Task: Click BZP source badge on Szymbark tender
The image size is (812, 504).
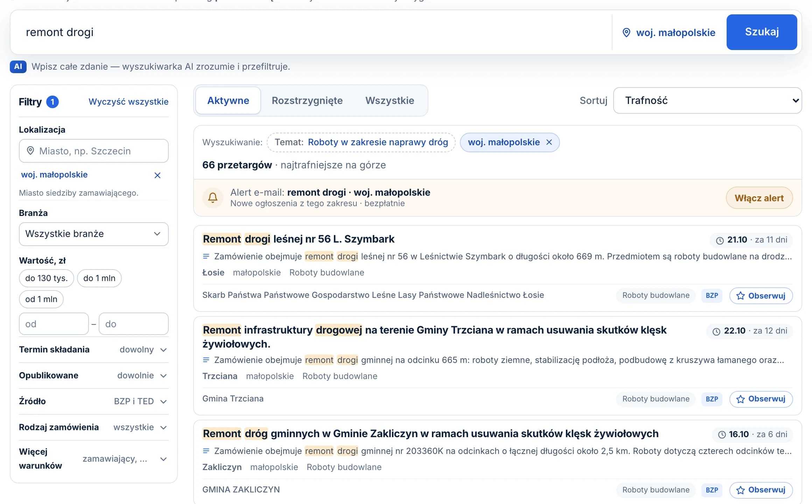Action: 712,296
